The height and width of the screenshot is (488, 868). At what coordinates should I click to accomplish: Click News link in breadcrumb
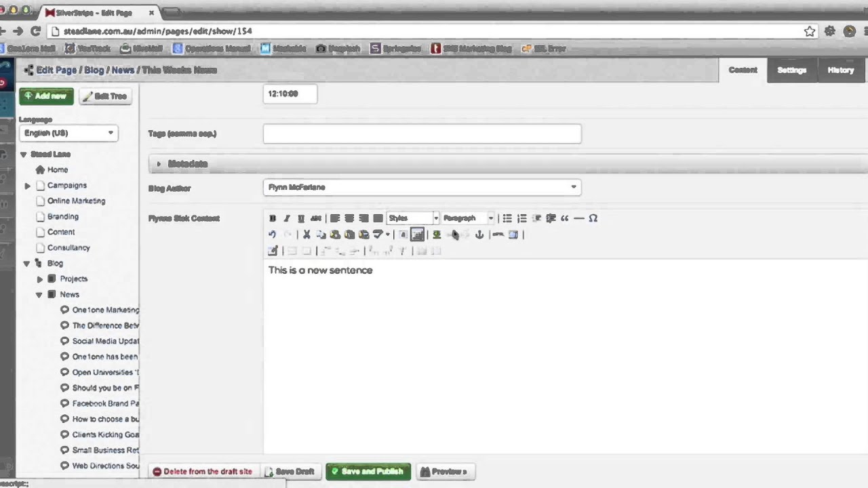(123, 70)
